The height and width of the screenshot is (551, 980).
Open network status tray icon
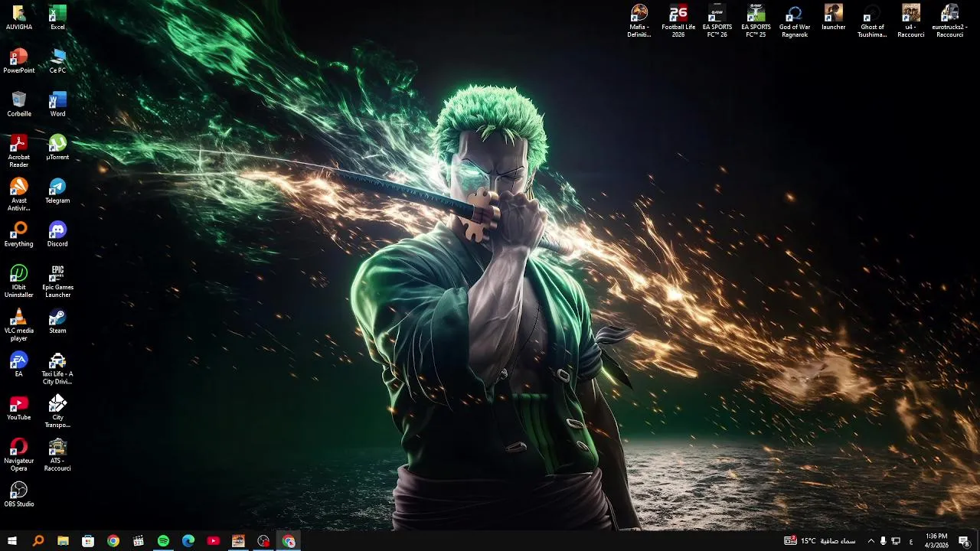coord(896,541)
